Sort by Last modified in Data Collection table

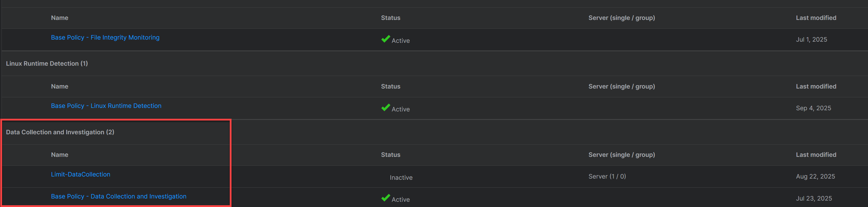click(816, 155)
